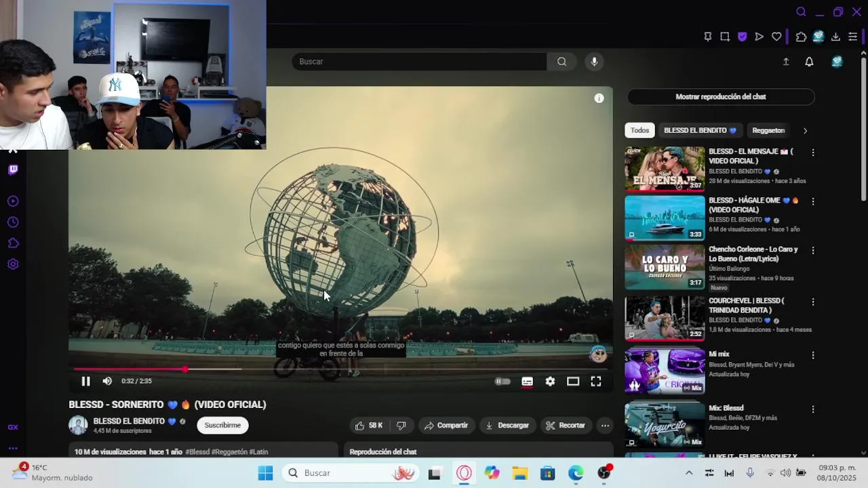Open Twitch icon in Opera sidebar

(x=13, y=169)
